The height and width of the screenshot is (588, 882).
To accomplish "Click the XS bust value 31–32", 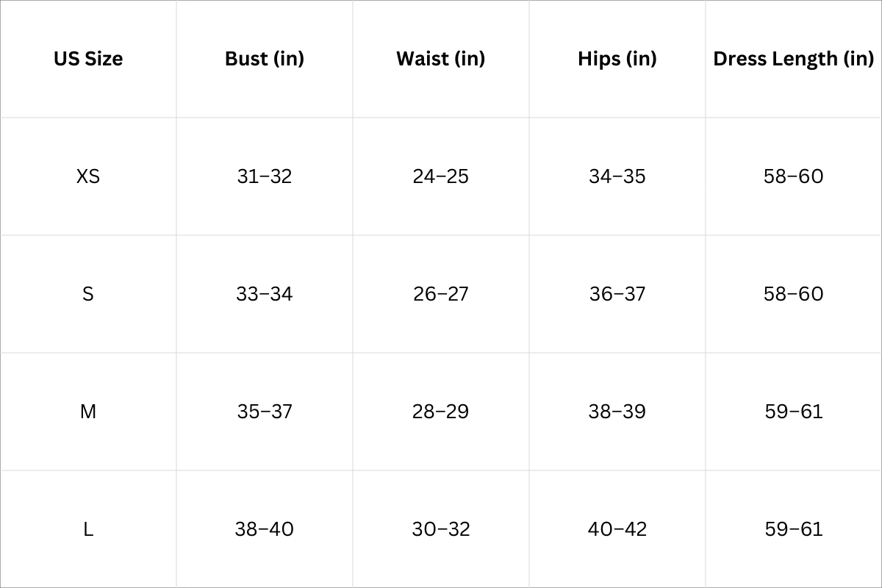I will [265, 176].
